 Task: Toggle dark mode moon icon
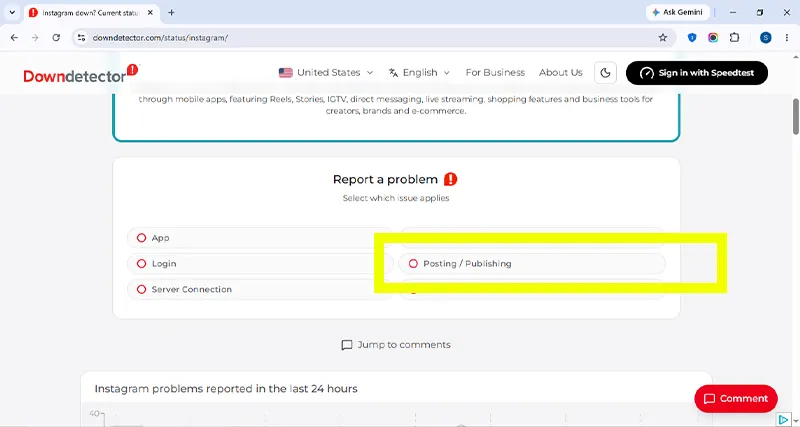tap(605, 72)
